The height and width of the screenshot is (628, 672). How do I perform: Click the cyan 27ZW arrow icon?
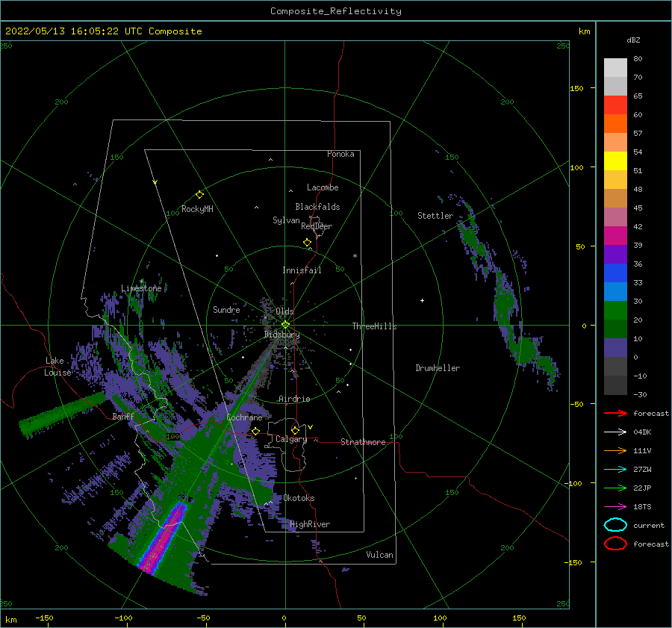pos(615,470)
